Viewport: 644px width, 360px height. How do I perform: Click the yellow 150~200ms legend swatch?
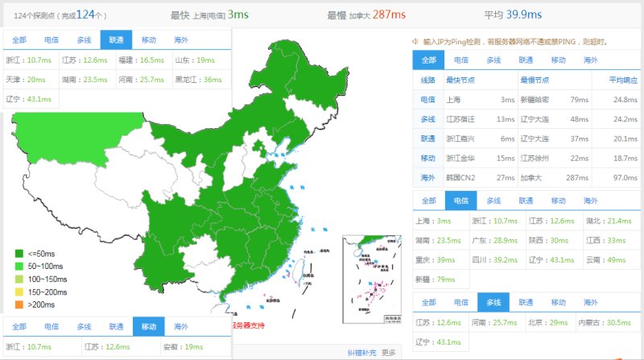[19, 292]
